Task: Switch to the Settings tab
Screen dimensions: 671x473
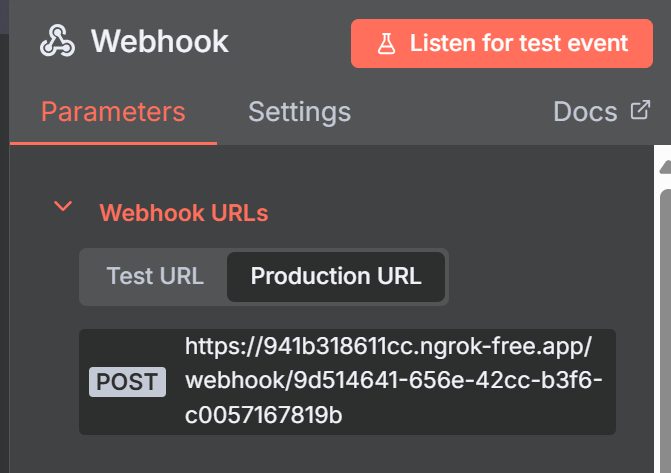Action: (x=299, y=111)
